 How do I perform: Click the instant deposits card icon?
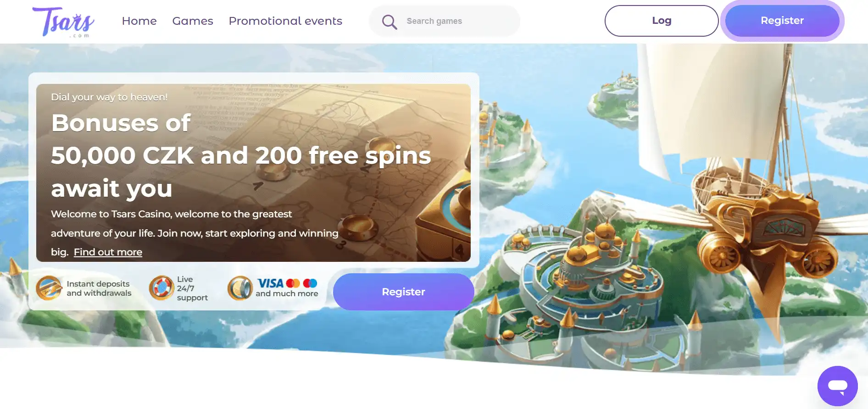[x=49, y=288]
